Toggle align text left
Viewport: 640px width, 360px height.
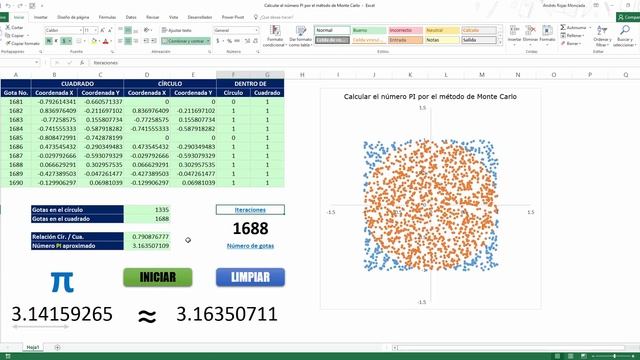(x=120, y=41)
